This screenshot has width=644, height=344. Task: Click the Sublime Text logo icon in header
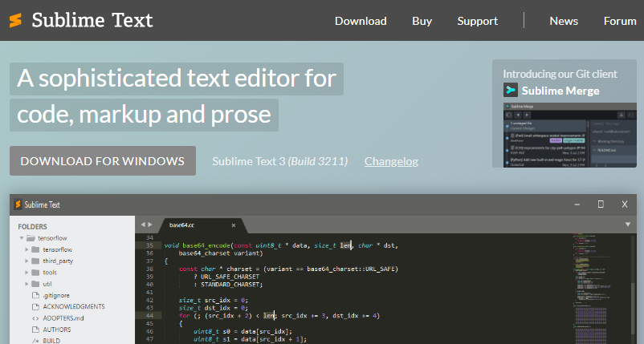tap(15, 20)
